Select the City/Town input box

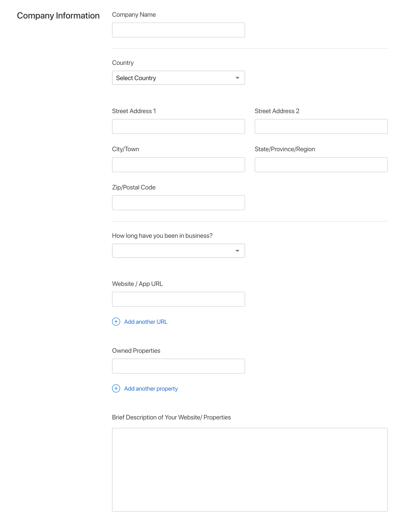[x=178, y=165]
